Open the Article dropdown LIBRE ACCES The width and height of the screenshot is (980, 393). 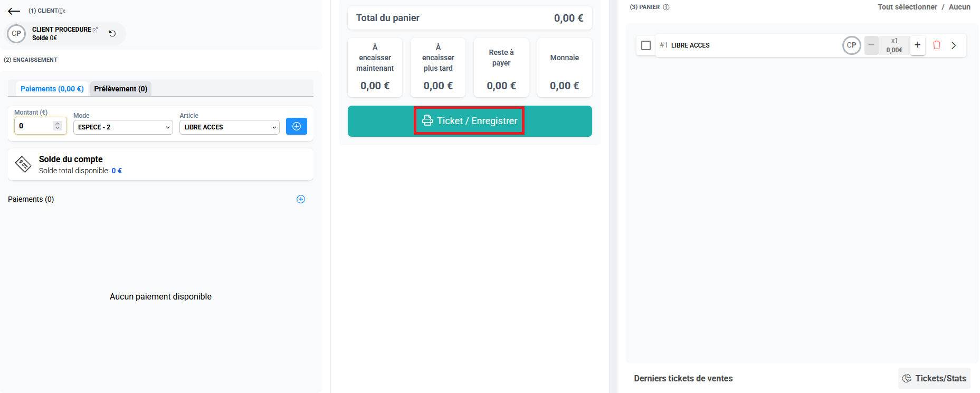click(229, 127)
